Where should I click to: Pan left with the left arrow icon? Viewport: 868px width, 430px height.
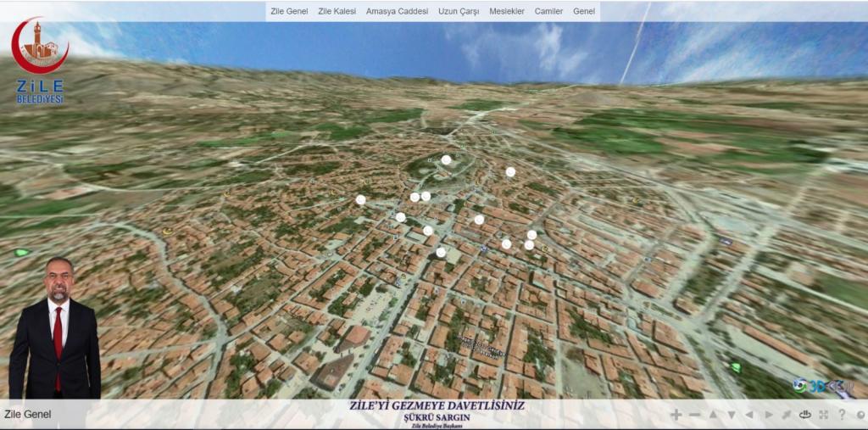coord(749,415)
